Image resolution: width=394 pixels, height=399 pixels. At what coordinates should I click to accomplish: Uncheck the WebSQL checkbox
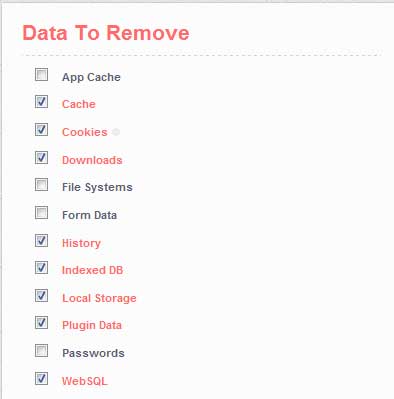[x=41, y=379]
